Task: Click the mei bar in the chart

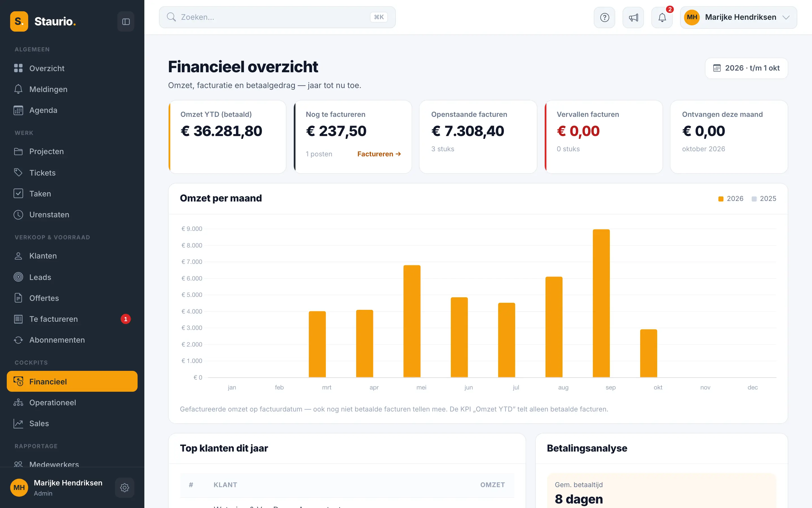Action: (412, 321)
